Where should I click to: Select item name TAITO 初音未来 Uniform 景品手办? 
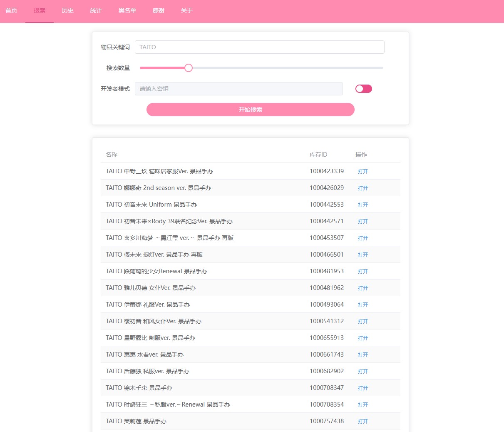(x=151, y=205)
